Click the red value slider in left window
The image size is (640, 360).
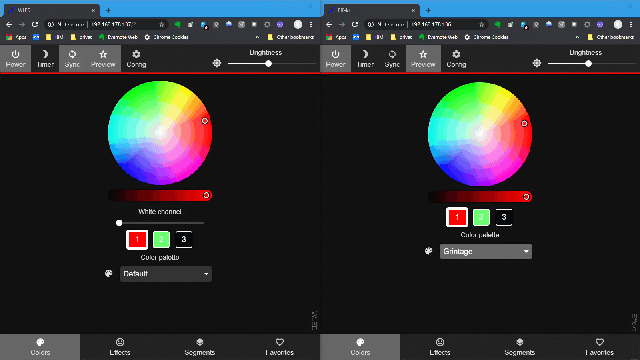tap(160, 195)
